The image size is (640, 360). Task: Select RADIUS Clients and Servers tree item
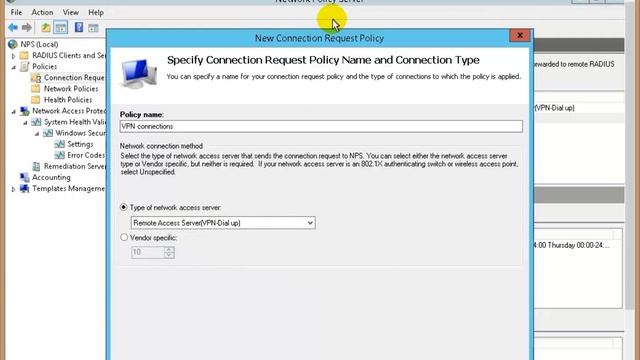coord(69,55)
